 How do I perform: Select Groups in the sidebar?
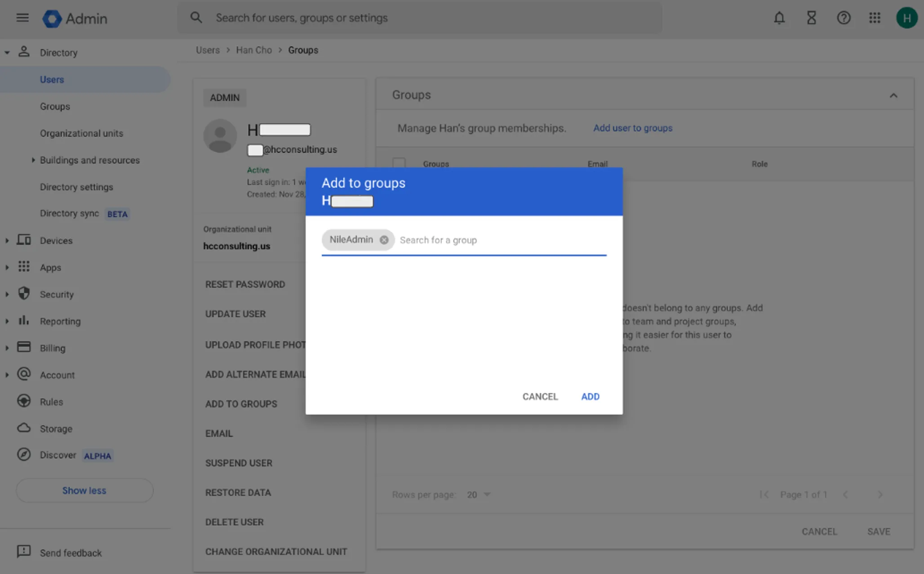coord(55,106)
